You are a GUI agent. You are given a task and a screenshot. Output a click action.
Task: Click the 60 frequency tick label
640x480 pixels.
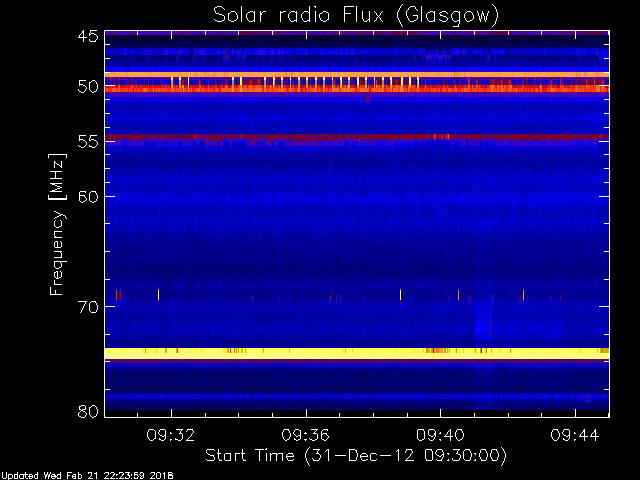pos(88,197)
